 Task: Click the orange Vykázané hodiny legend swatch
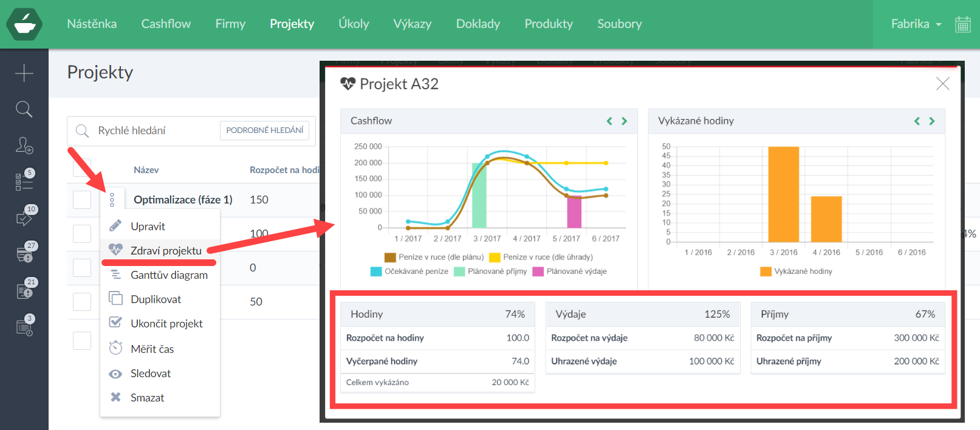coord(766,271)
